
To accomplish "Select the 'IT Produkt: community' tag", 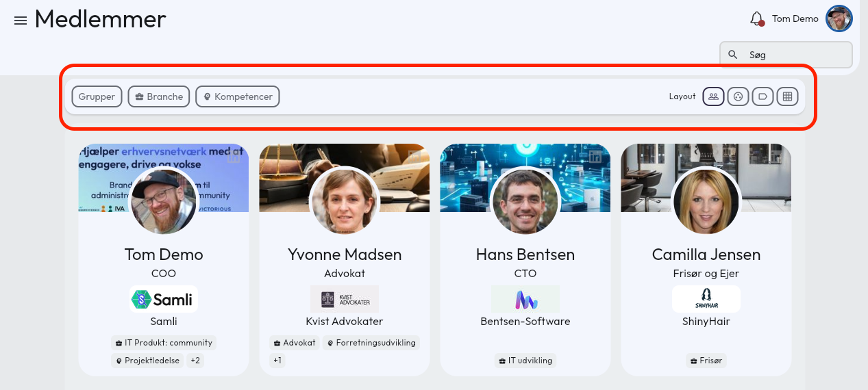I will pyautogui.click(x=164, y=343).
